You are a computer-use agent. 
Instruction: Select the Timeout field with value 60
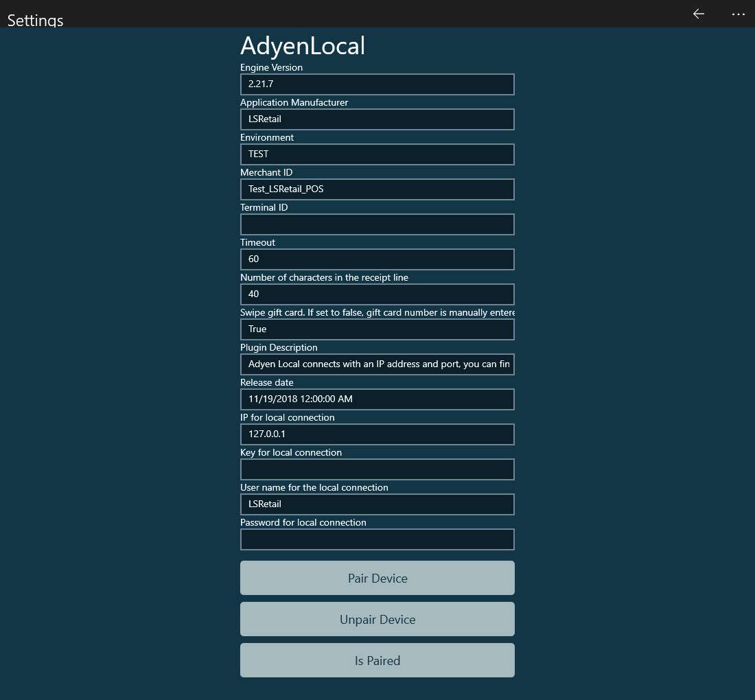[377, 259]
